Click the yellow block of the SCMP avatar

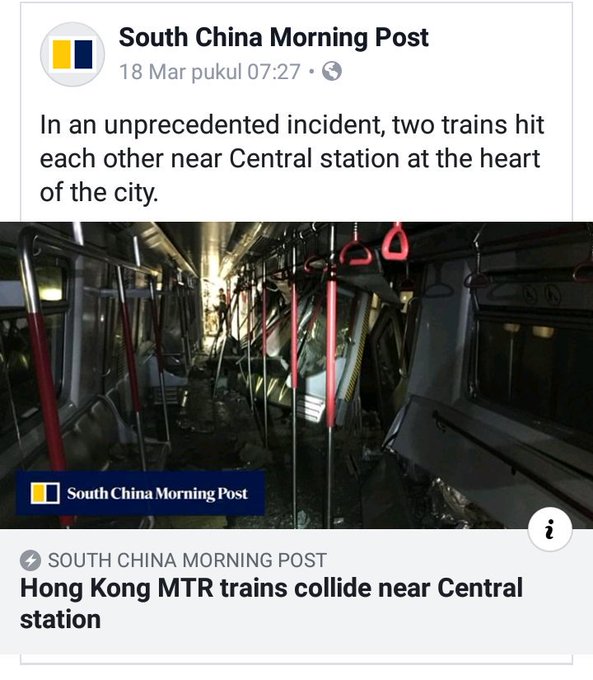point(62,55)
